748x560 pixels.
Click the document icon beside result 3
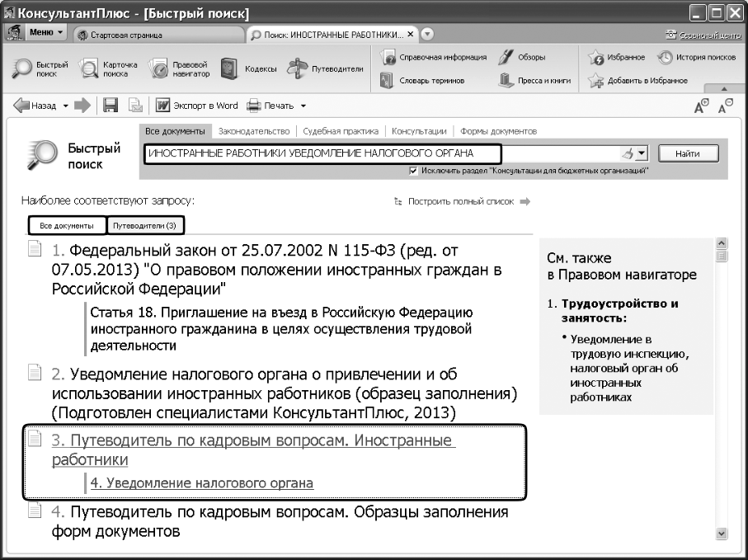(35, 438)
